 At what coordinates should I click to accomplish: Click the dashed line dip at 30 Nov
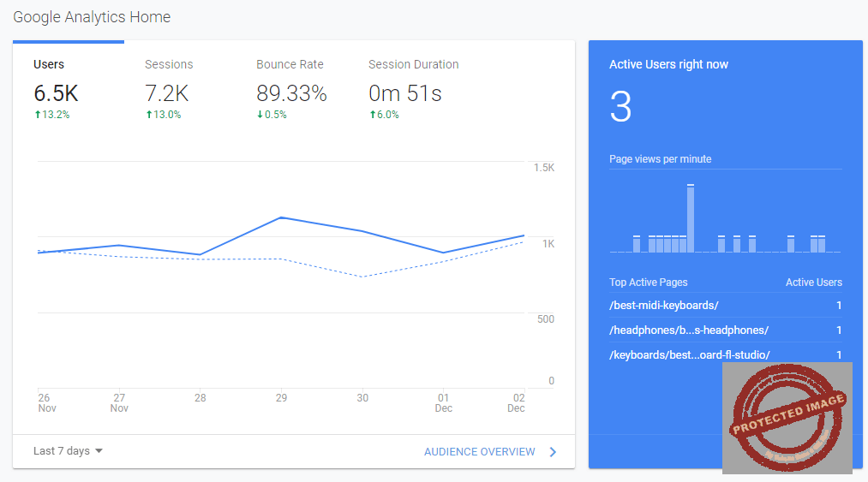tap(362, 277)
